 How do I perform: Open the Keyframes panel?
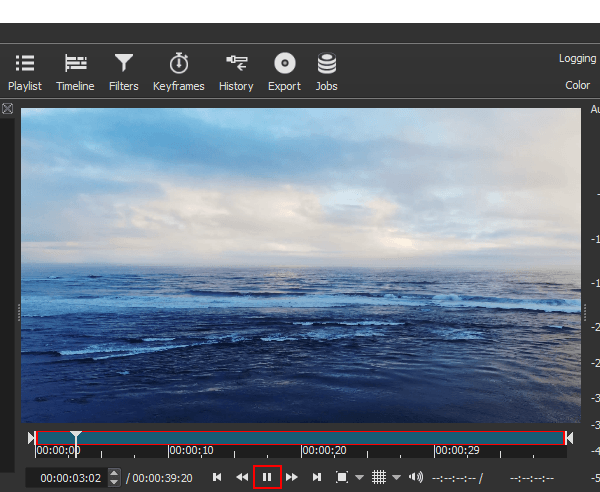click(x=179, y=72)
